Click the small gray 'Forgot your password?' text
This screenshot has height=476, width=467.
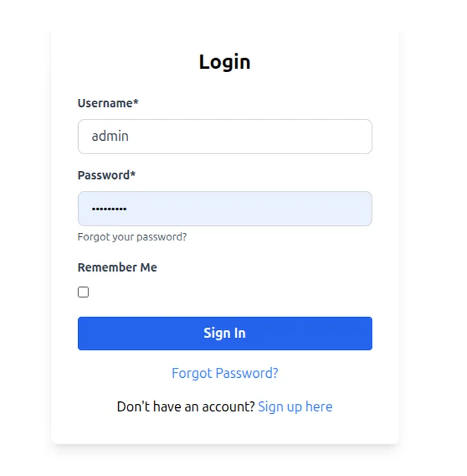point(132,237)
